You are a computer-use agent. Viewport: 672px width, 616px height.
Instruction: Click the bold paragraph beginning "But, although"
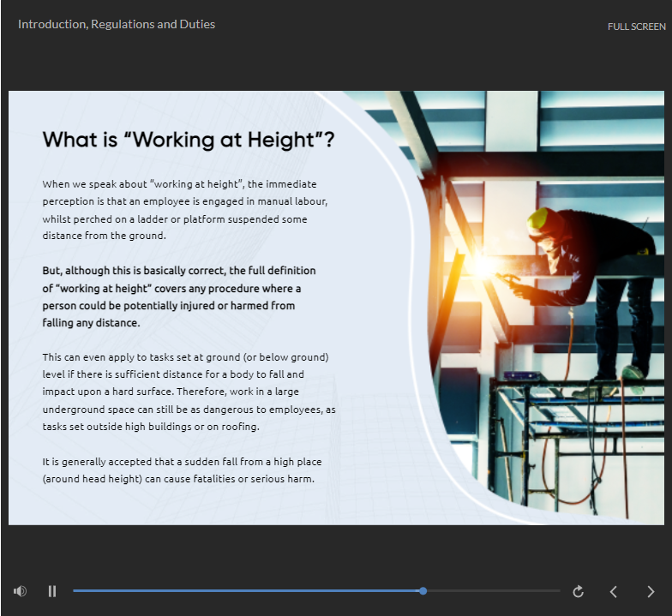(179, 296)
